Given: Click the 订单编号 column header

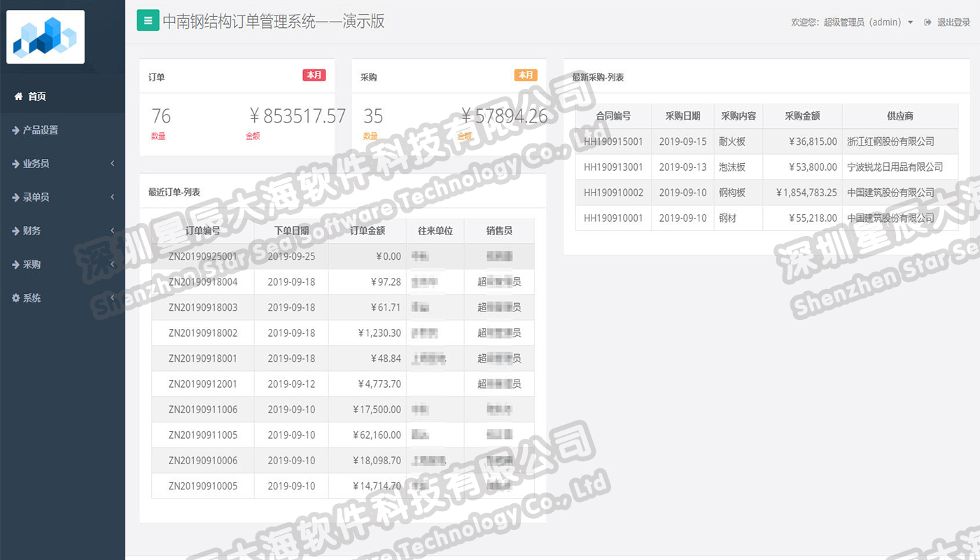Looking at the screenshot, I should [x=203, y=231].
